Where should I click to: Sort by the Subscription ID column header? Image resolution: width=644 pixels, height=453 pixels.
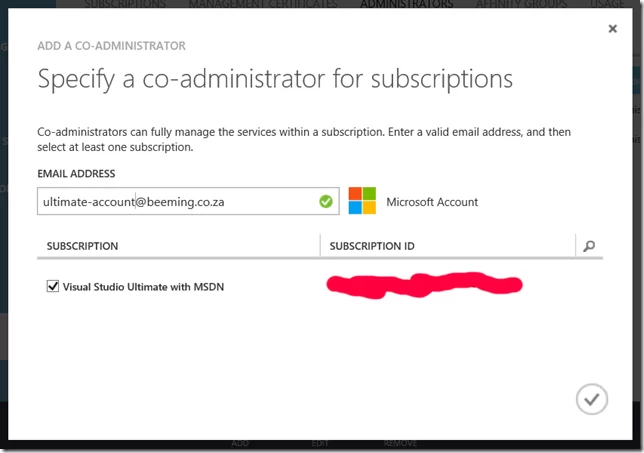click(x=372, y=246)
